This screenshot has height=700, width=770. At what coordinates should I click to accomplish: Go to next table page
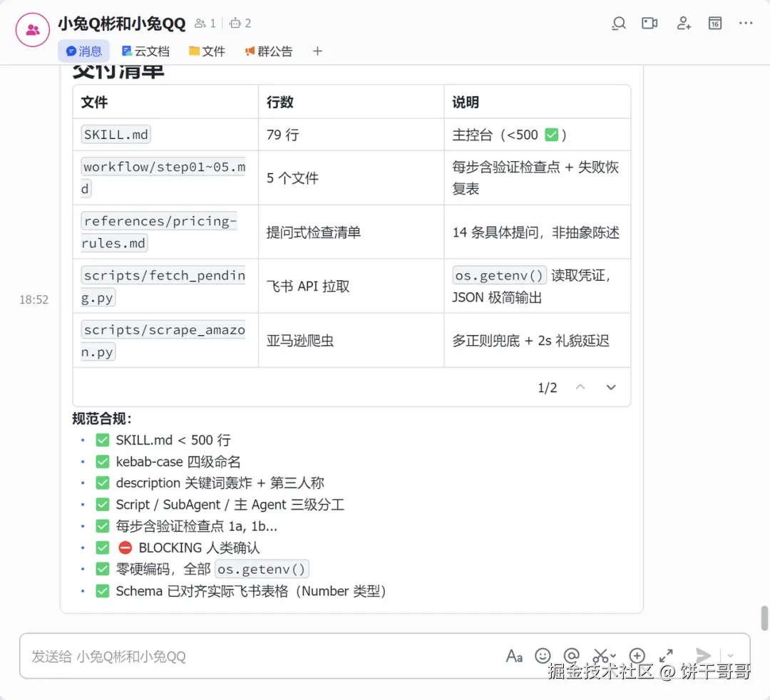pos(611,387)
